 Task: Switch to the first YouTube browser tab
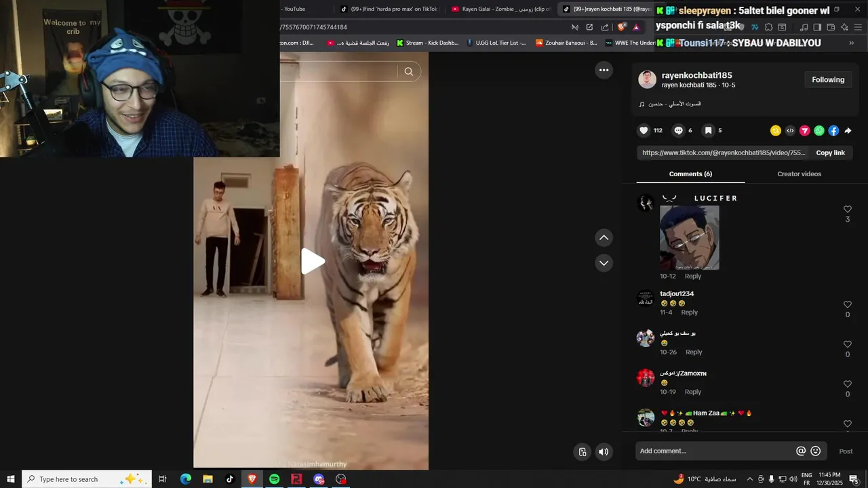(294, 9)
